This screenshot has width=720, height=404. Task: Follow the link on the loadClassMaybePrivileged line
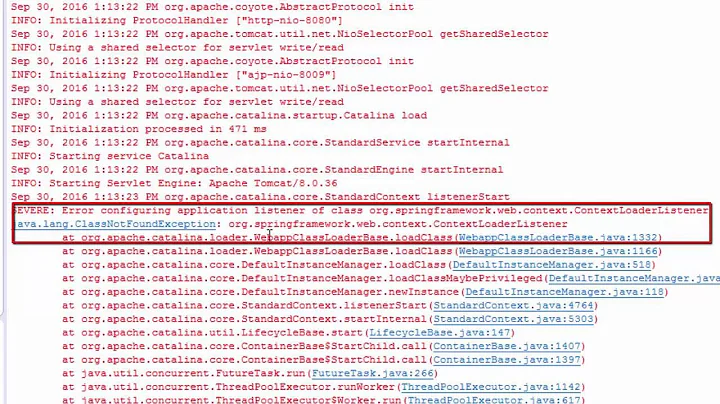[634, 278]
